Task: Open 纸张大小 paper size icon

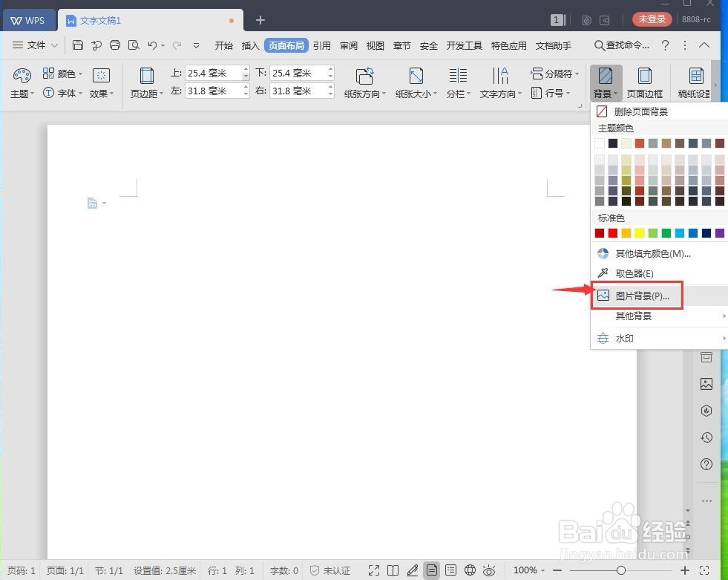Action: click(416, 75)
